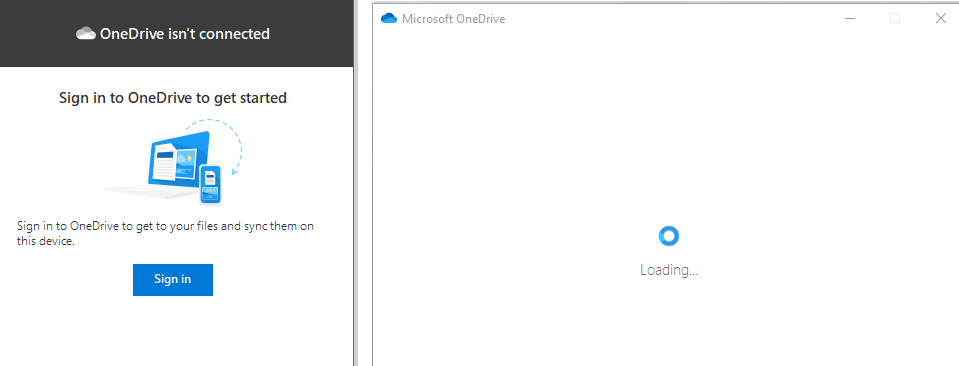959x366 pixels.
Task: Click the blue OneDrive cloud icon in title bar
Action: click(389, 18)
